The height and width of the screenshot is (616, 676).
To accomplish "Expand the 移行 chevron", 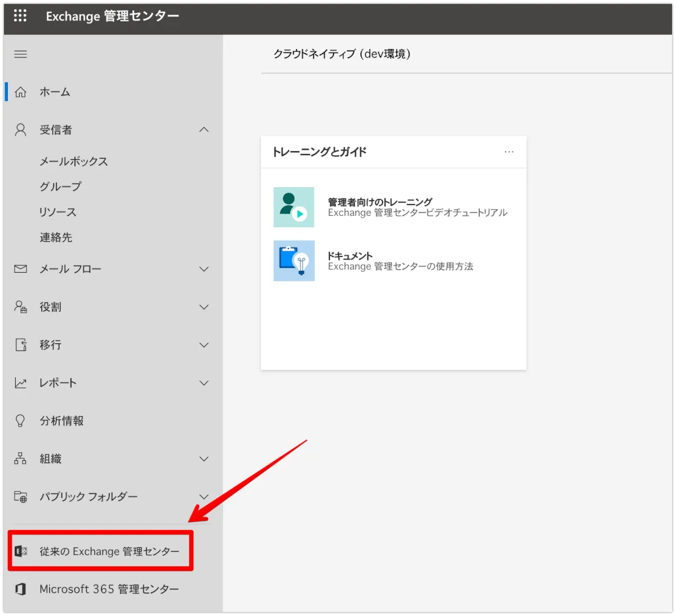I will pyautogui.click(x=204, y=345).
